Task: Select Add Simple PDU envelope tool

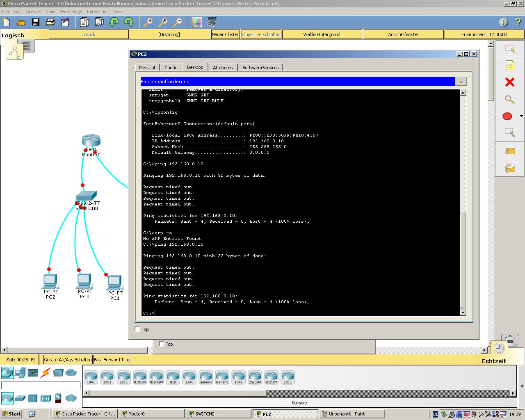Action: [510, 151]
